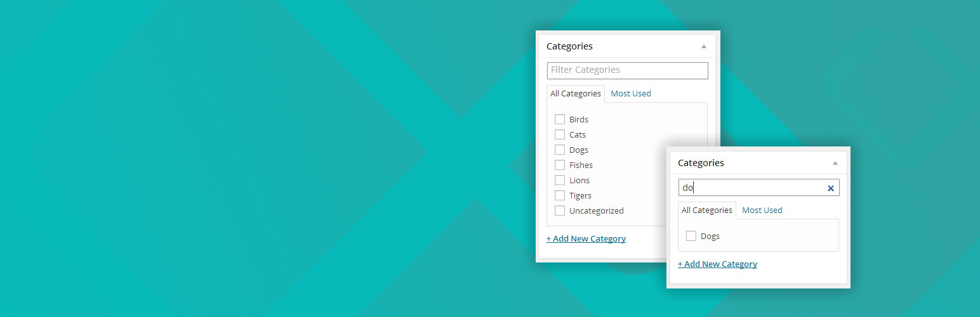This screenshot has width=980, height=317.
Task: Mark the Uncategorized checkbox
Action: [560, 210]
